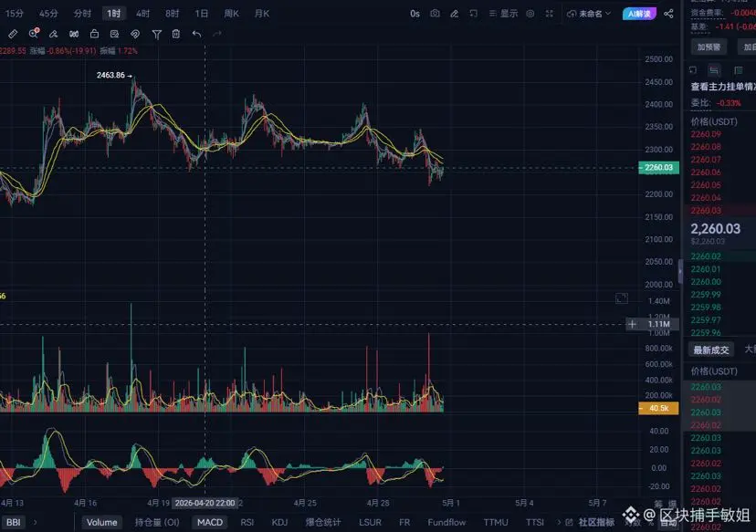The image size is (756, 532).
Task: Open the zoom magnifier tool with red badge
Action: pos(33,33)
